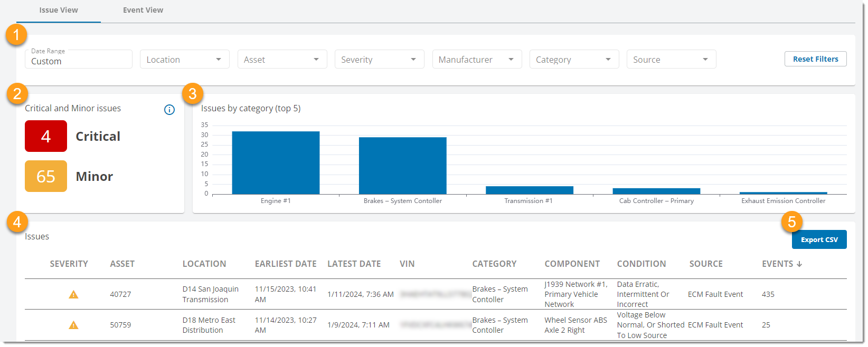Click the SOURCE column header
Image resolution: width=868 pixels, height=347 pixels.
pyautogui.click(x=706, y=264)
